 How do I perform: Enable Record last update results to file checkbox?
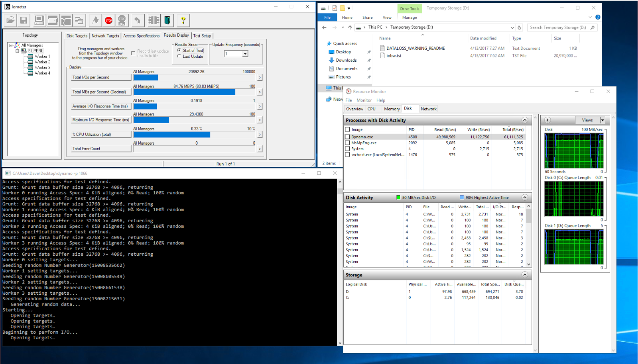(133, 53)
